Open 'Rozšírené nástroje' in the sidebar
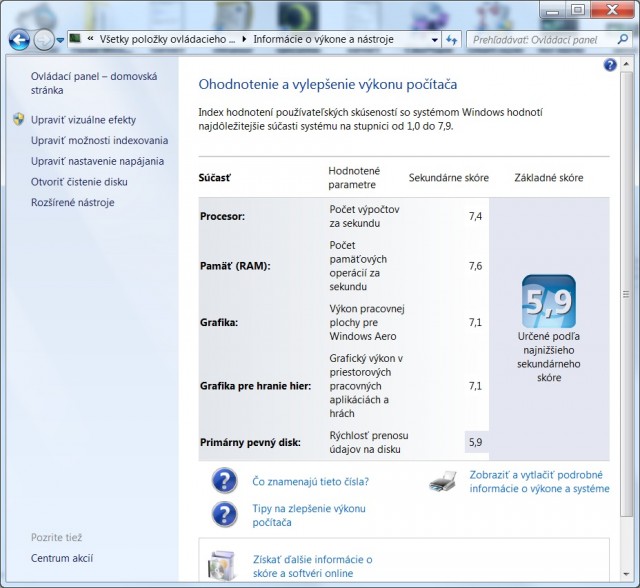 pos(72,202)
